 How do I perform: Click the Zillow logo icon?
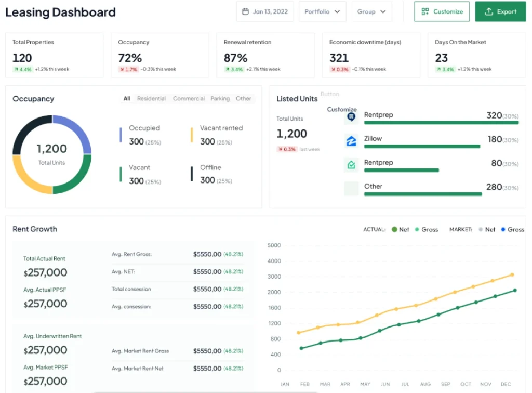[351, 141]
